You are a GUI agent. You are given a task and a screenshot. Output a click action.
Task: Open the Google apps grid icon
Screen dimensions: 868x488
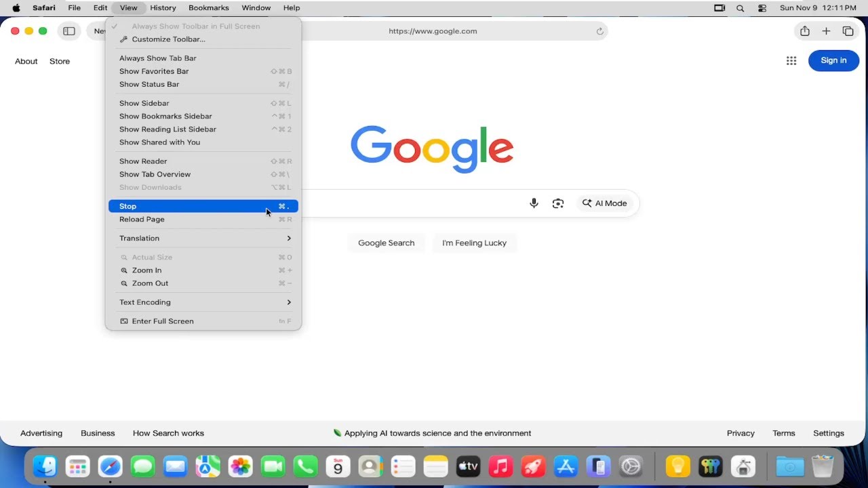(x=791, y=60)
